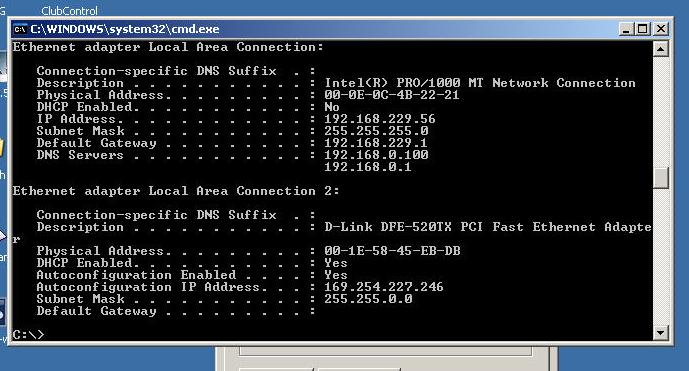This screenshot has width=689, height=371.
Task: Click the scroll up arrow in console
Action: pos(660,48)
